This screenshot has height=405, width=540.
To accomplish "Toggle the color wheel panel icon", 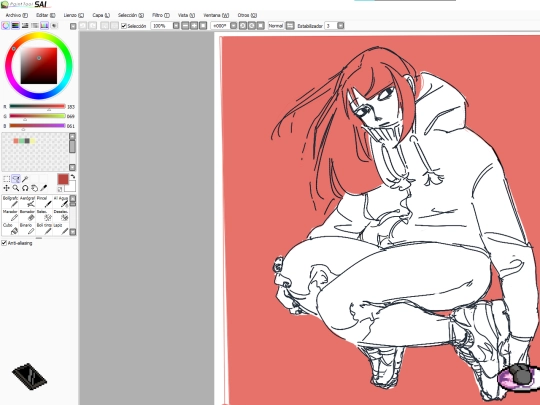I will click(x=6, y=25).
